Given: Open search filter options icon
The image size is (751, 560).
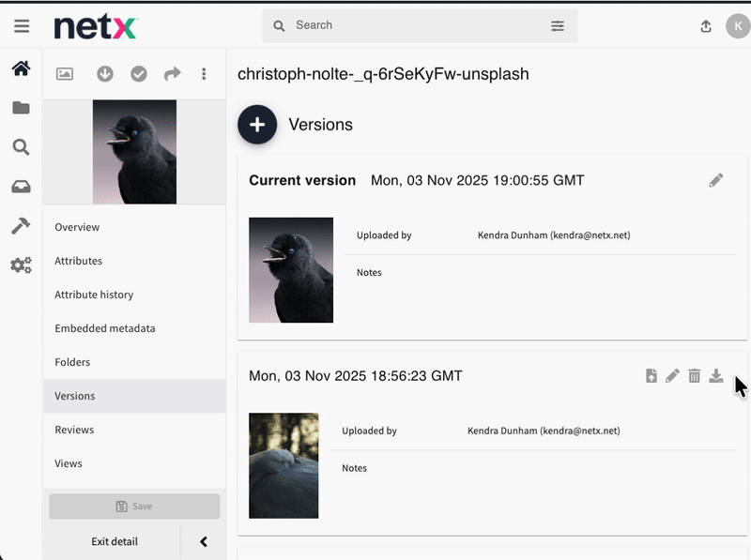Looking at the screenshot, I should pos(558,26).
